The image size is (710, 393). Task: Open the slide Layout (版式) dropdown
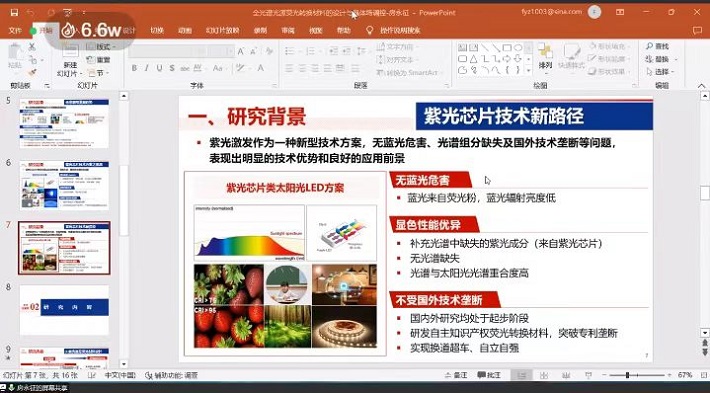[101, 47]
